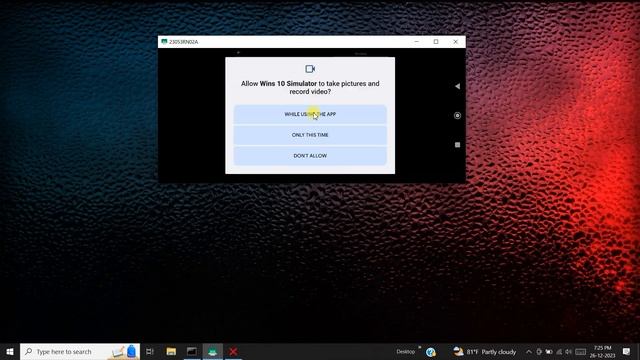Screen dimensions: 640x360
Task: Click the volume speaker tray icon
Action: (569, 352)
